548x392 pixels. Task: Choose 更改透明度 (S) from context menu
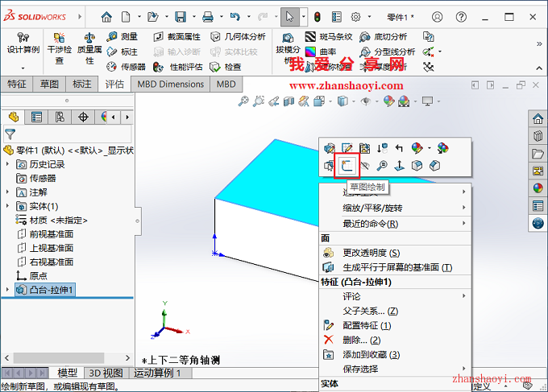pos(395,253)
